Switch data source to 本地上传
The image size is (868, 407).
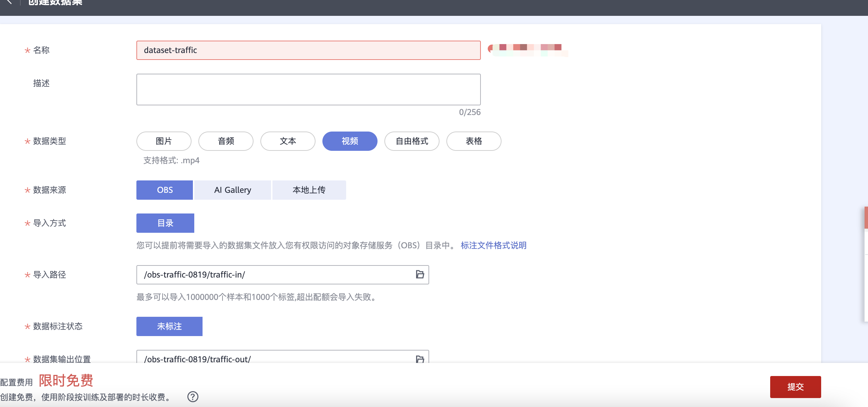[309, 190]
